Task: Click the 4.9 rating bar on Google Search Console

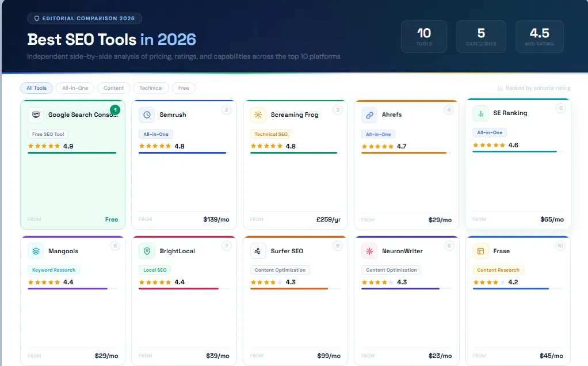Action: (x=72, y=153)
